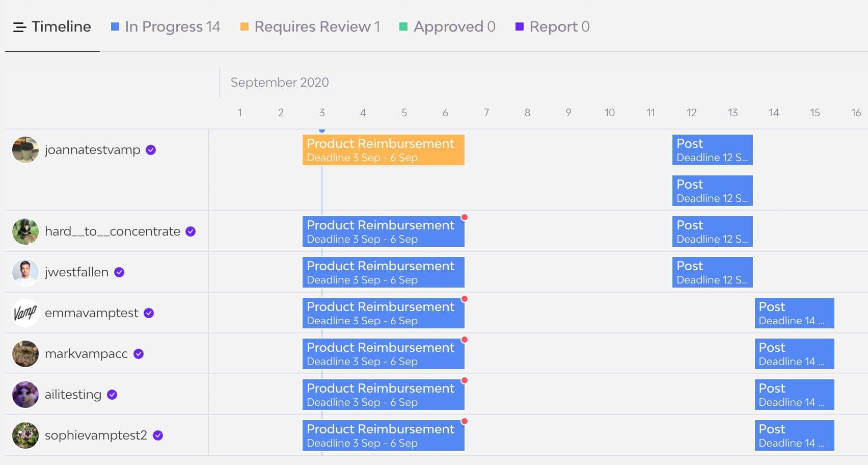The height and width of the screenshot is (465, 868).
Task: Click the red dot on ailitesting's Product Reimbursement
Action: point(464,380)
